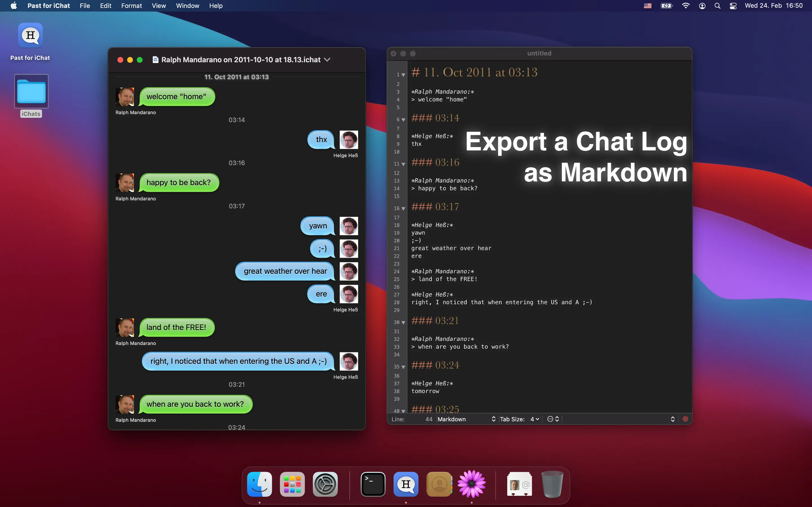Open Spotlight search in menu bar

[x=717, y=6]
